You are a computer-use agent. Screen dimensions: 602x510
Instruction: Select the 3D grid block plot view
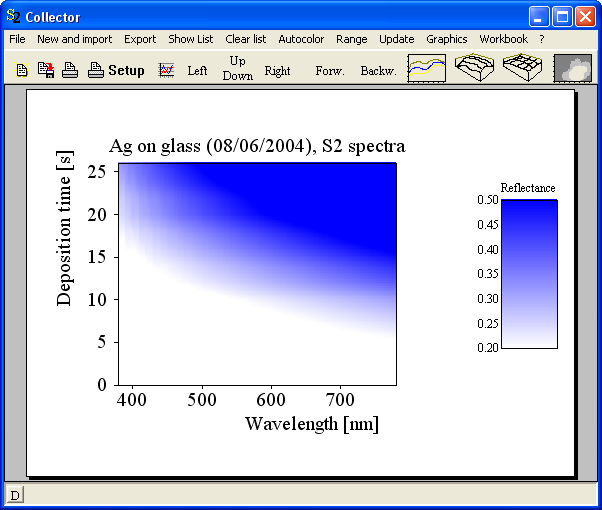(x=523, y=68)
